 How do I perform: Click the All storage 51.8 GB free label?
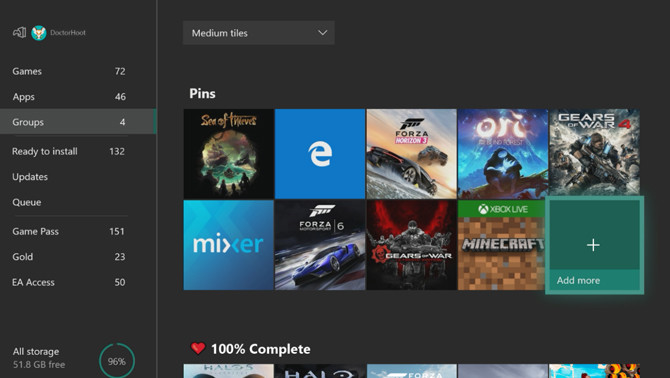[39, 358]
